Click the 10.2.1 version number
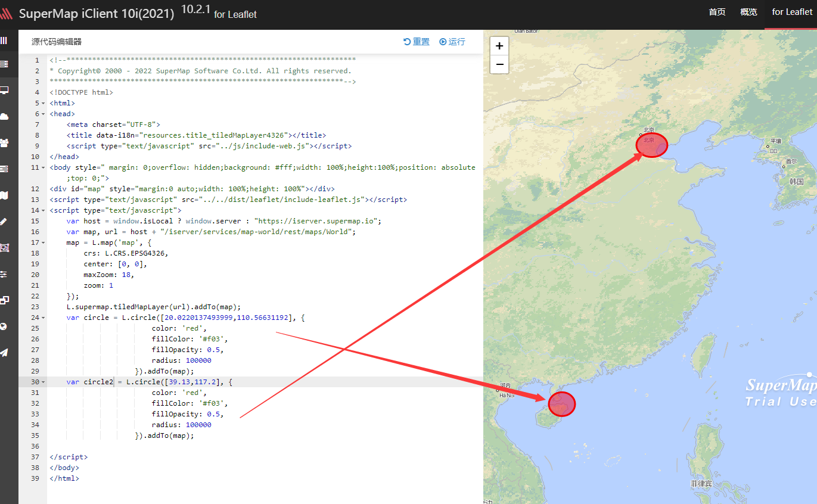Viewport: 817px width, 504px height. point(195,10)
